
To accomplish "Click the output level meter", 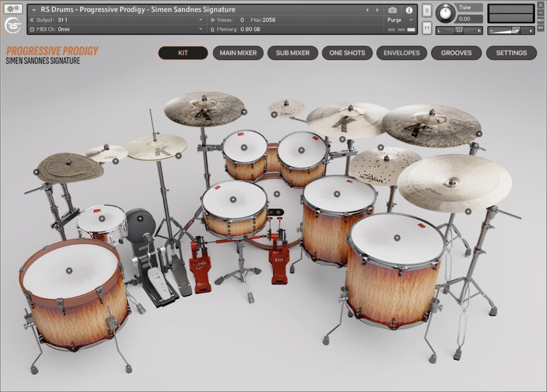I will tap(511, 13).
